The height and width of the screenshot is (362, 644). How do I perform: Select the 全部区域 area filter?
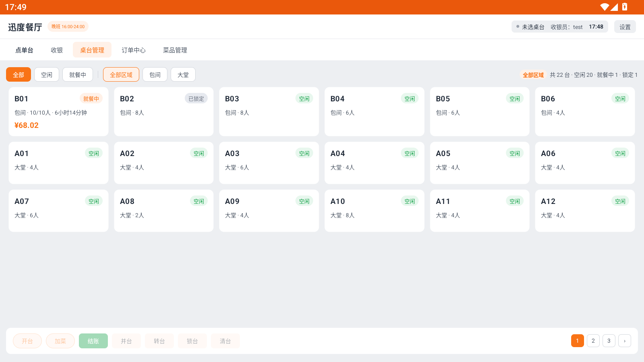tap(121, 75)
